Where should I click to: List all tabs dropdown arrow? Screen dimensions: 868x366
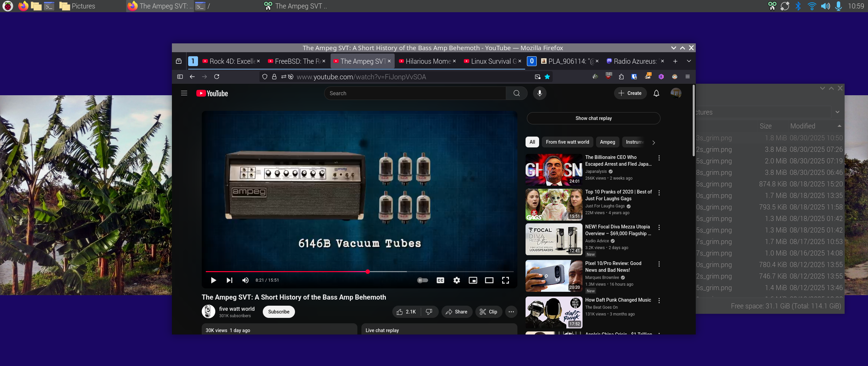point(689,61)
